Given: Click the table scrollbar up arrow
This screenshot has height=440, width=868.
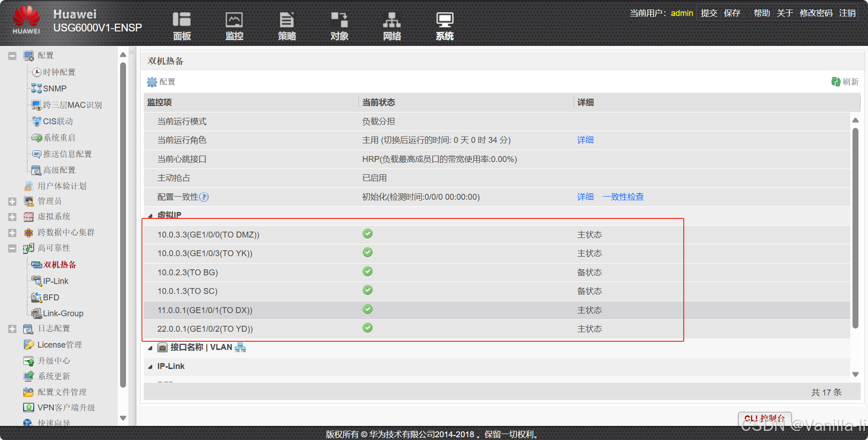Looking at the screenshot, I should pos(855,120).
